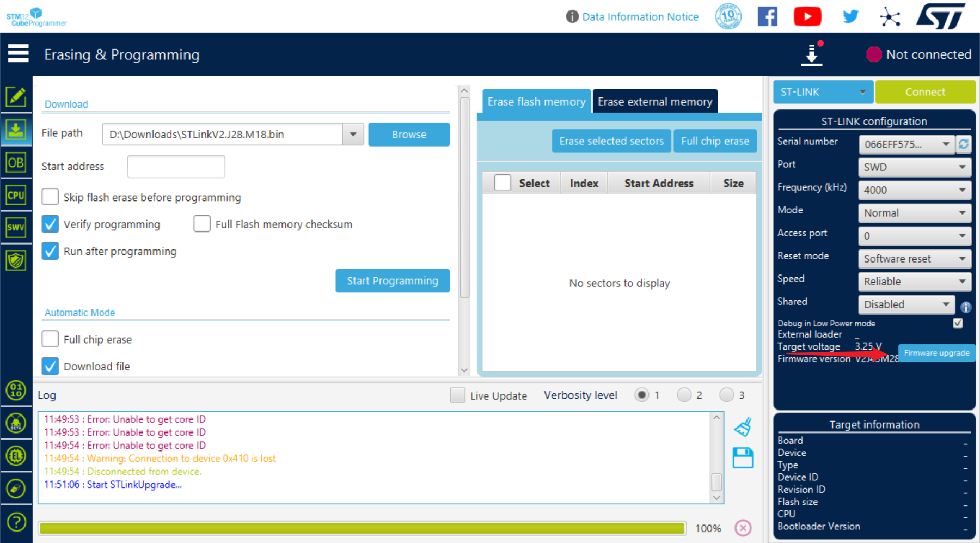980x543 pixels.
Task: Click Start Programming button
Action: click(x=393, y=280)
